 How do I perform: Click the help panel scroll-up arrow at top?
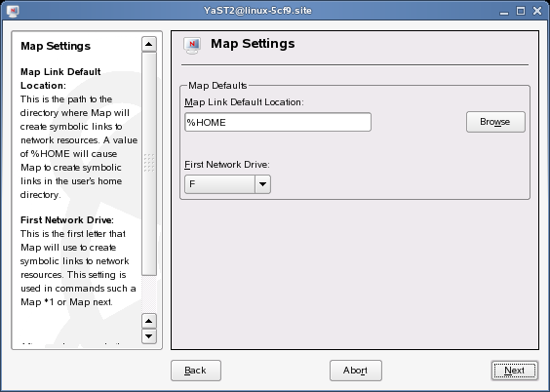[149, 44]
